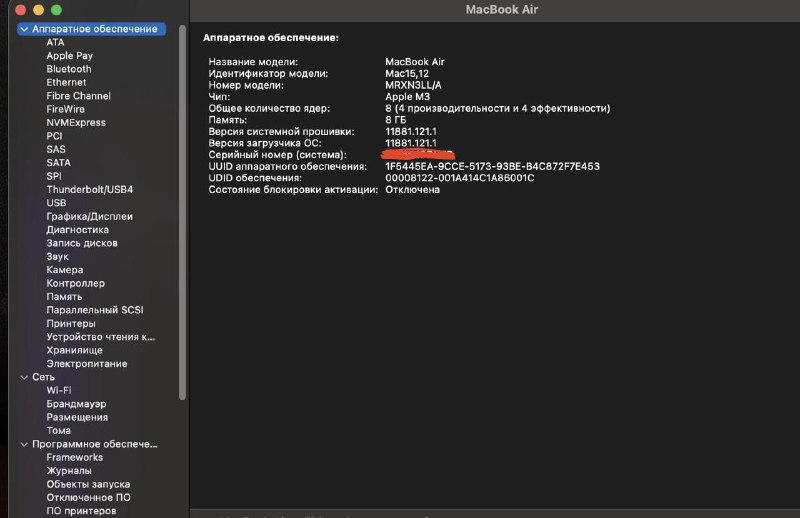Open the SATA entry

[x=58, y=163]
